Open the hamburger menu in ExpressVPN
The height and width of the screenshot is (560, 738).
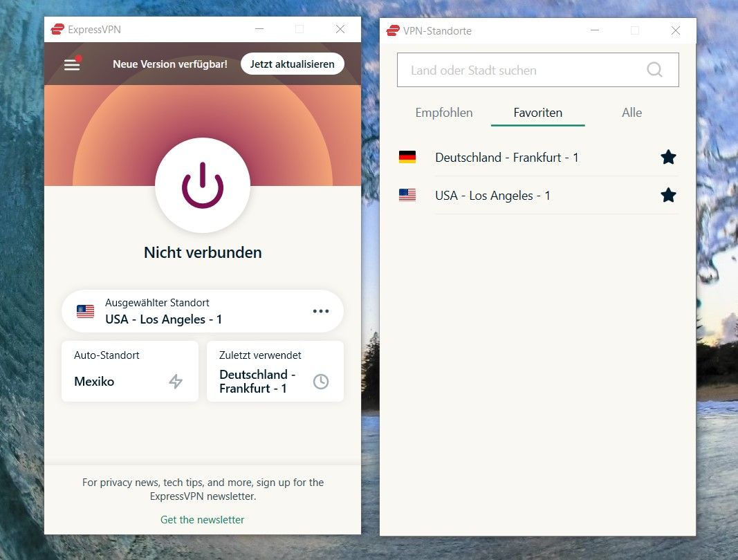point(72,64)
